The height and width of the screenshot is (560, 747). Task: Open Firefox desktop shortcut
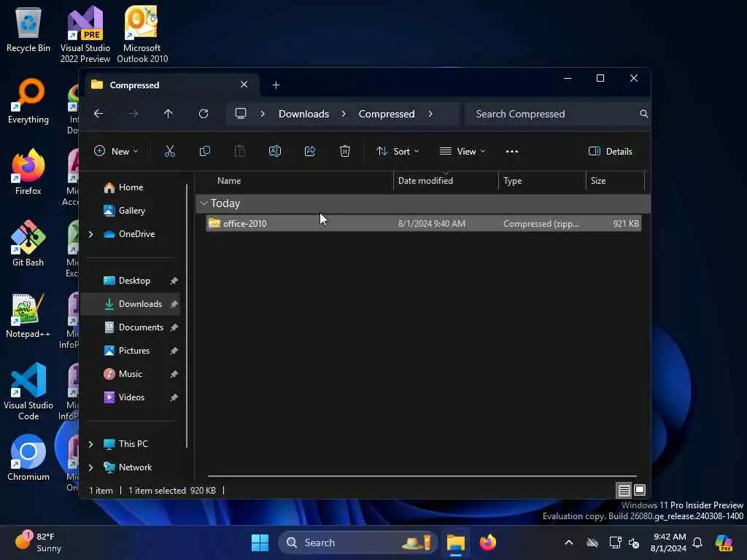click(28, 172)
